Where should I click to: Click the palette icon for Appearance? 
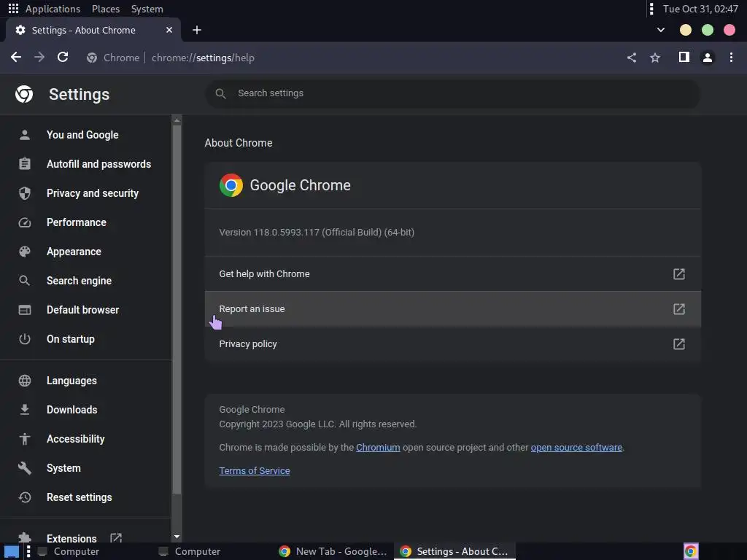coord(25,252)
